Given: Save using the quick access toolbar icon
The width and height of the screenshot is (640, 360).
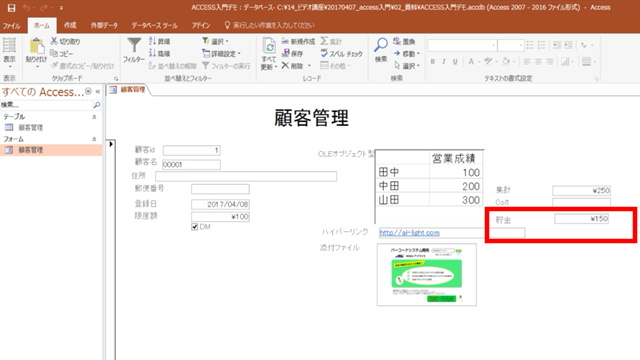Looking at the screenshot, I should coord(11,8).
